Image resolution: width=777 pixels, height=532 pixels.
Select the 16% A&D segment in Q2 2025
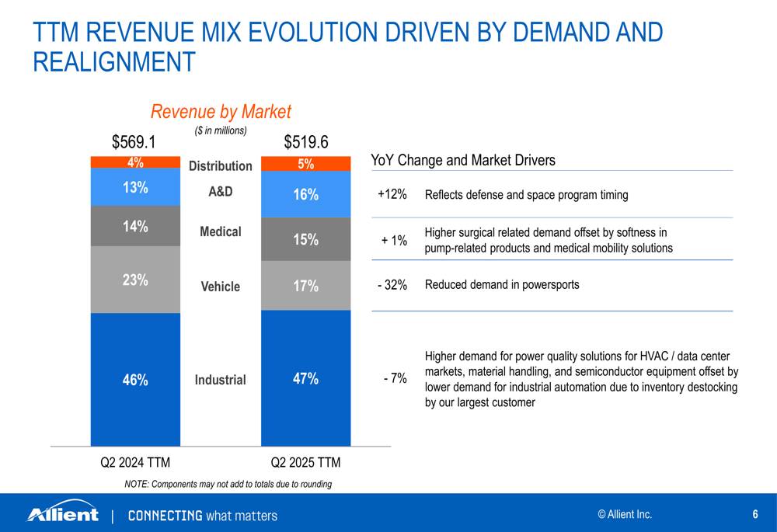pos(305,194)
